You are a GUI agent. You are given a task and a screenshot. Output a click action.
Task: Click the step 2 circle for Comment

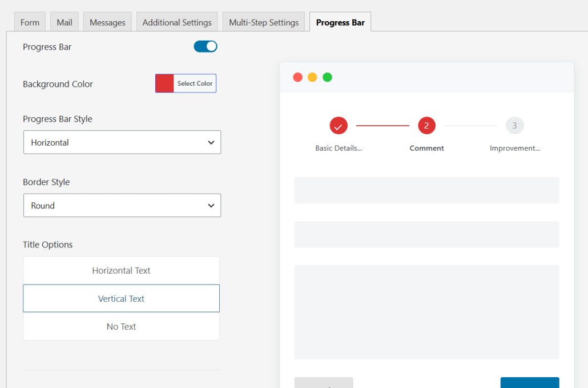coord(426,126)
